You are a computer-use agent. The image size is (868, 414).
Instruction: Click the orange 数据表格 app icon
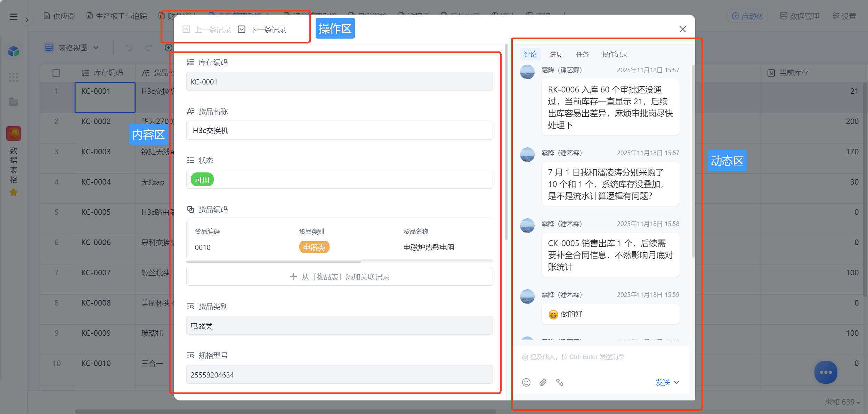pos(14,133)
